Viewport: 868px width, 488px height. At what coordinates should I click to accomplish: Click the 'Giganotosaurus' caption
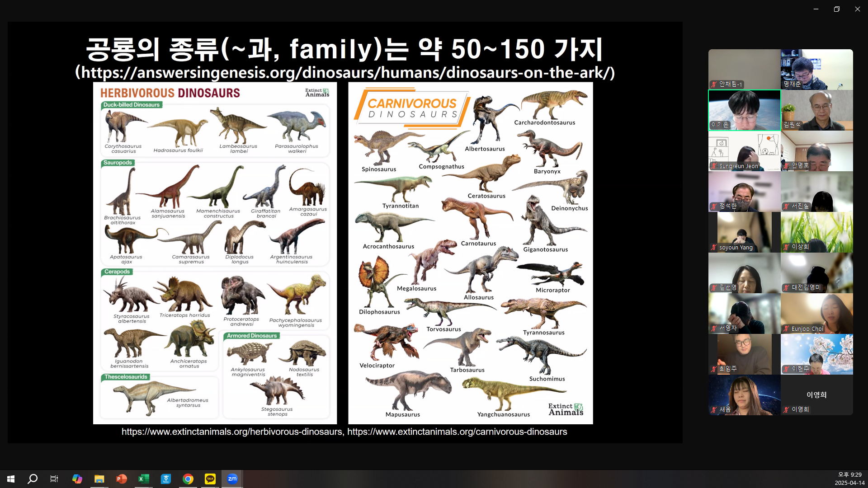[x=546, y=249]
